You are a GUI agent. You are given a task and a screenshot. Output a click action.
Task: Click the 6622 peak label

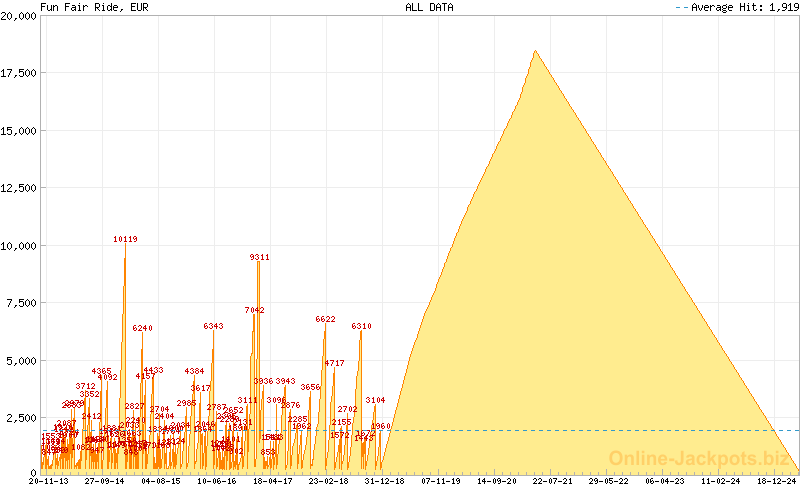(325, 319)
